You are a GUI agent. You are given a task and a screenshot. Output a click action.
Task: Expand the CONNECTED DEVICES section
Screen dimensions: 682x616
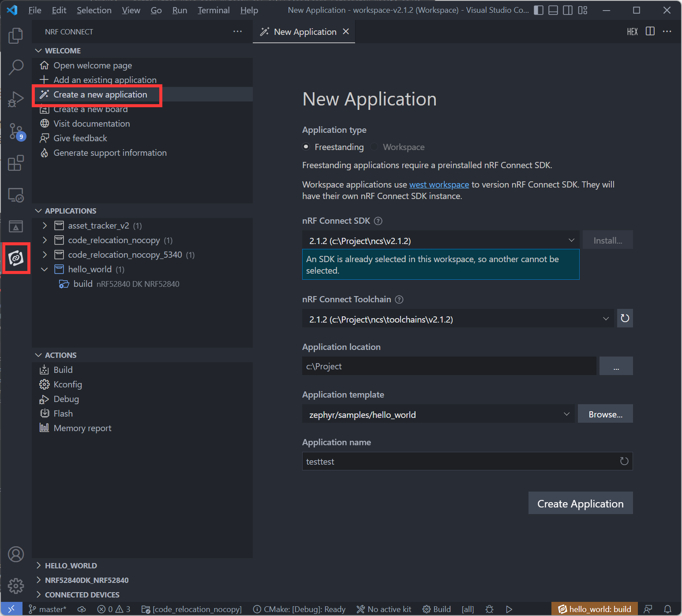click(x=142, y=595)
